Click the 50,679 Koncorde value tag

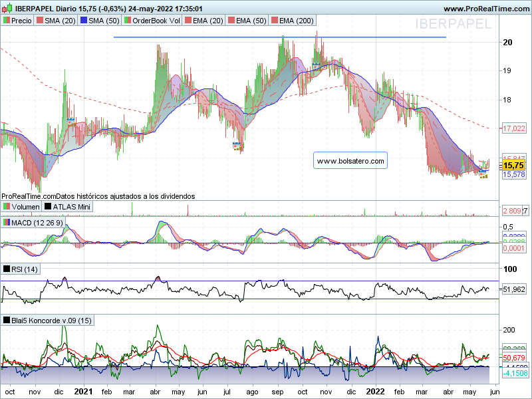[513, 358]
